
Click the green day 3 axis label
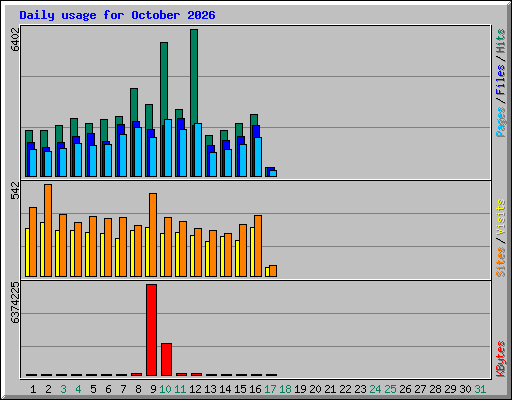coord(63,389)
